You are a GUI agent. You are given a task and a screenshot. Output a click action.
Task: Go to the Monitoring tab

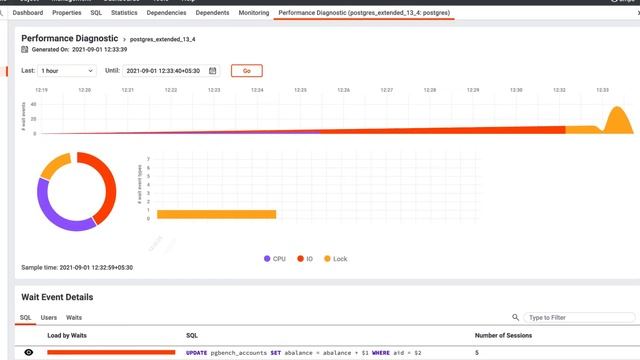click(254, 13)
